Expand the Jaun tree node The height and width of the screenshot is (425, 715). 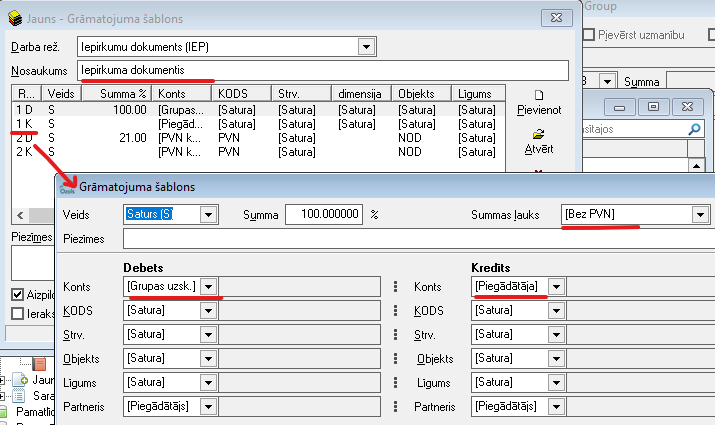[2, 379]
